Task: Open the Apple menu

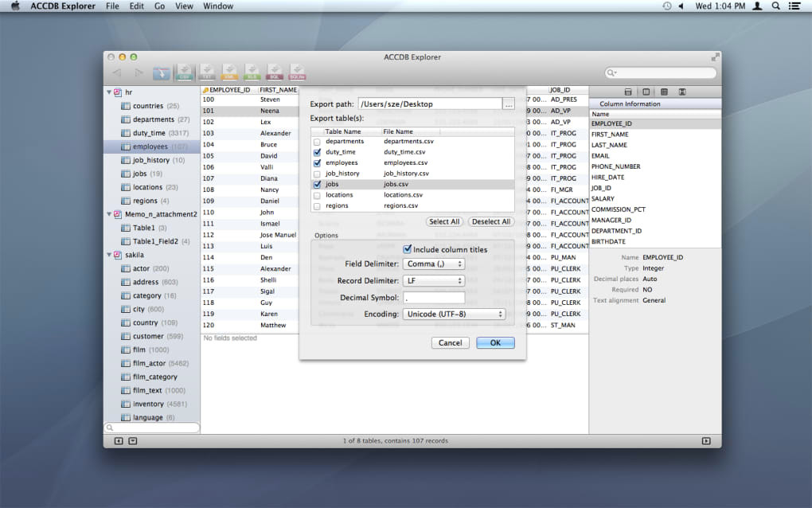Action: click(x=16, y=6)
